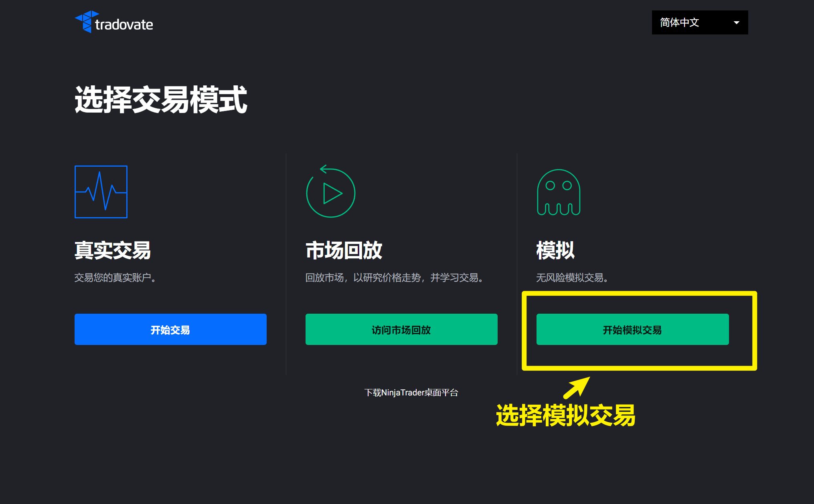Screen dimensions: 814x504
Task: Click inside the yellow highlighted simulation box
Action: [638, 331]
